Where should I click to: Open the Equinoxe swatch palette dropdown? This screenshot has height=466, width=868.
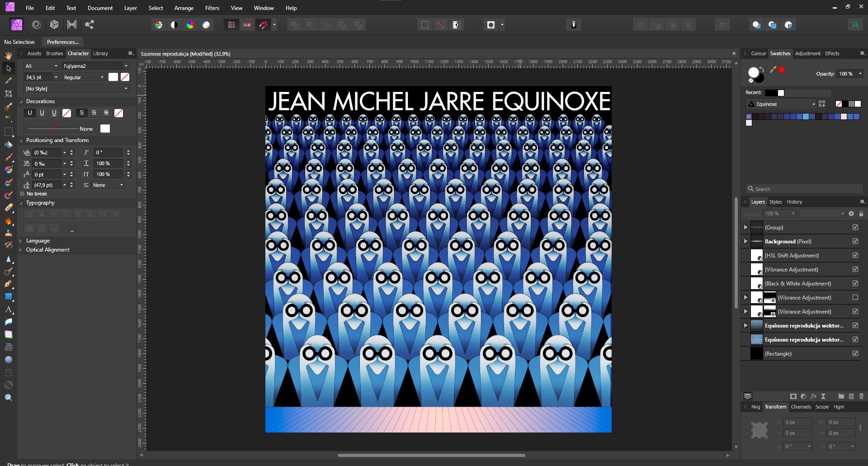coord(781,104)
